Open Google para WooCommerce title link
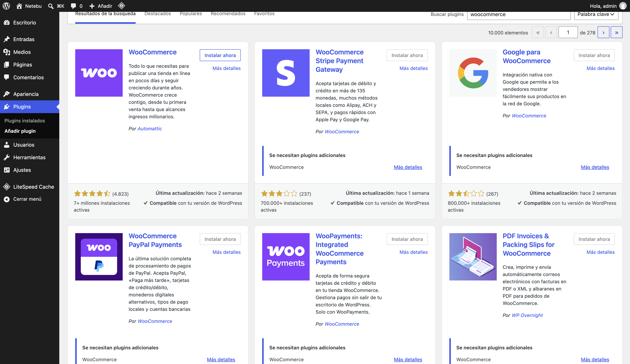The width and height of the screenshot is (630, 364). pos(526,56)
